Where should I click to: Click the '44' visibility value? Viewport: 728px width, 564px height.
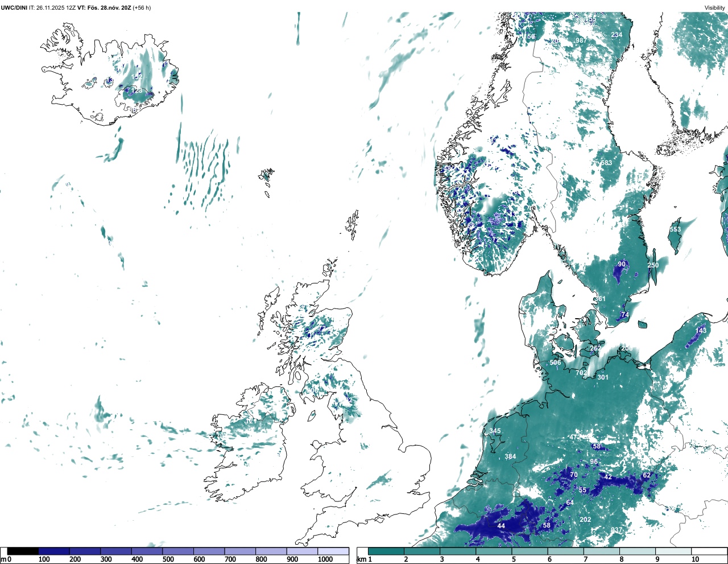tap(501, 526)
